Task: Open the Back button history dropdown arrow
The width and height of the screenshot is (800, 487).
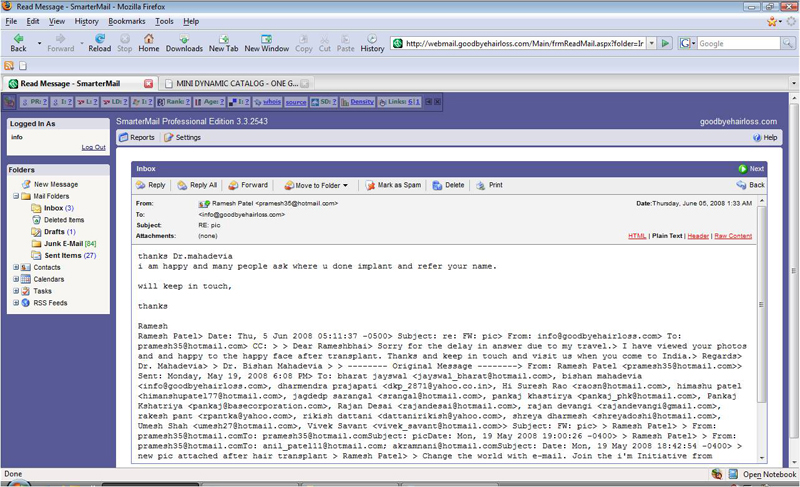Action: [39, 43]
